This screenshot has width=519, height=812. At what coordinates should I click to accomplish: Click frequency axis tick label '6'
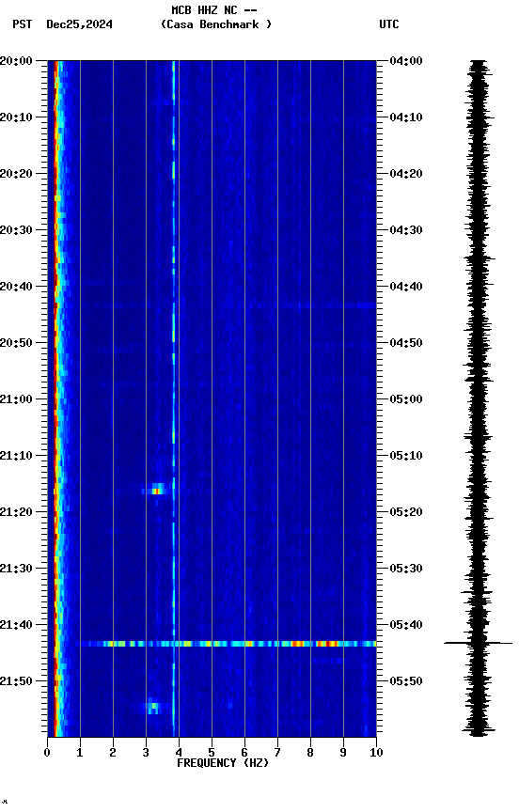point(244,753)
